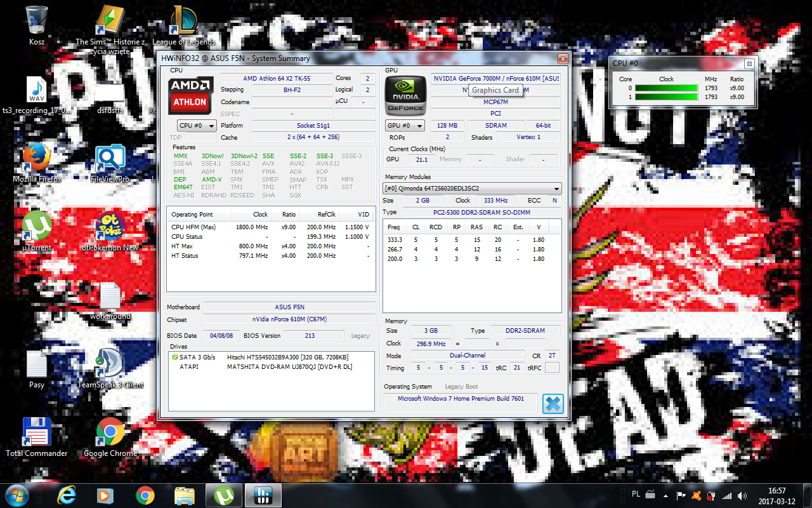Viewport: 812px width, 508px height.
Task: Click the ASUS F5N motherboard field
Action: 289,307
